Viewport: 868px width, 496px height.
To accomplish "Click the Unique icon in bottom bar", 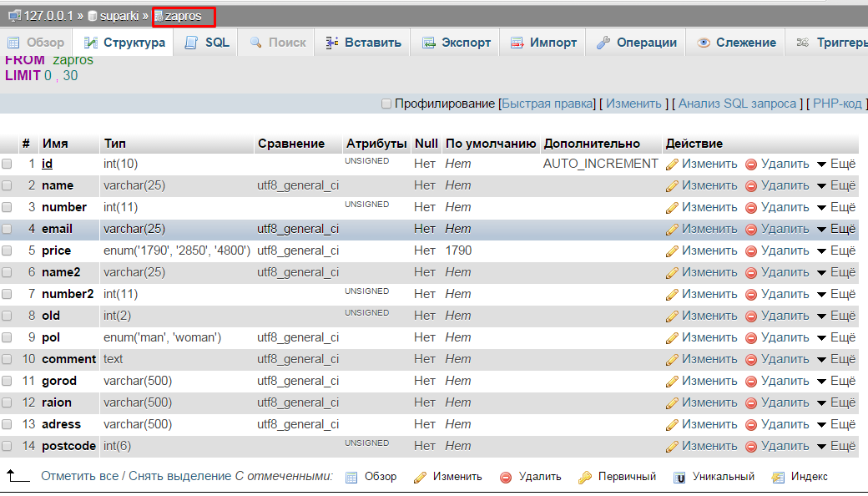I will coord(679,478).
